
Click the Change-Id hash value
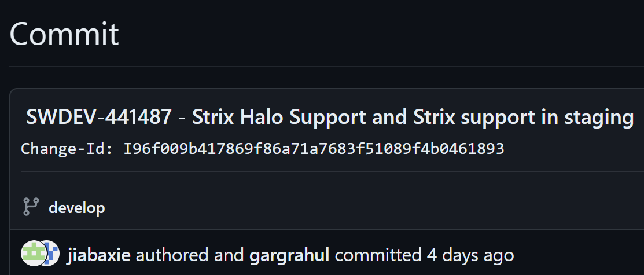click(314, 148)
